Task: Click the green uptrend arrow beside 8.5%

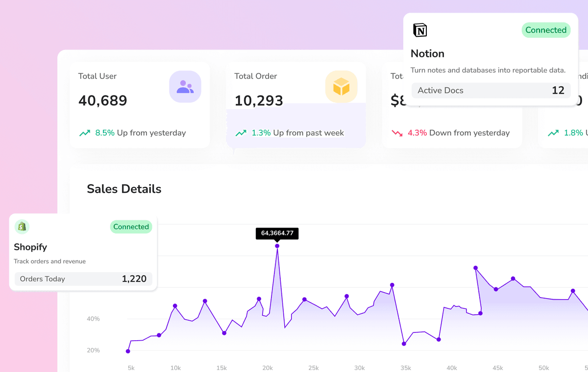Action: point(85,133)
